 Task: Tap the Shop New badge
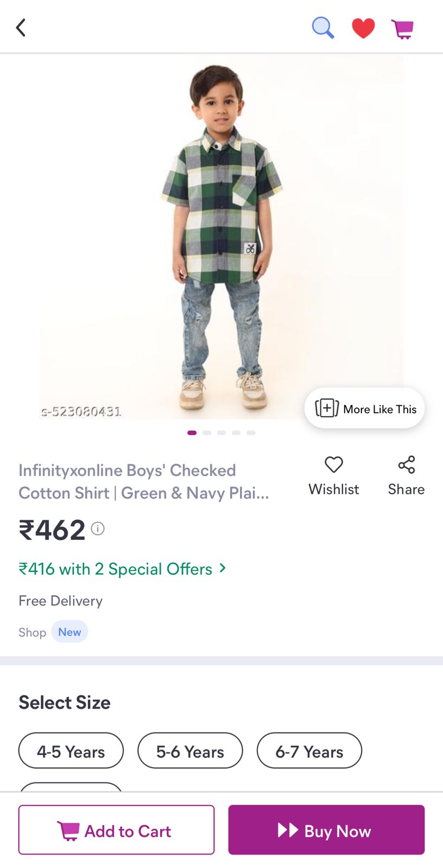(x=69, y=632)
